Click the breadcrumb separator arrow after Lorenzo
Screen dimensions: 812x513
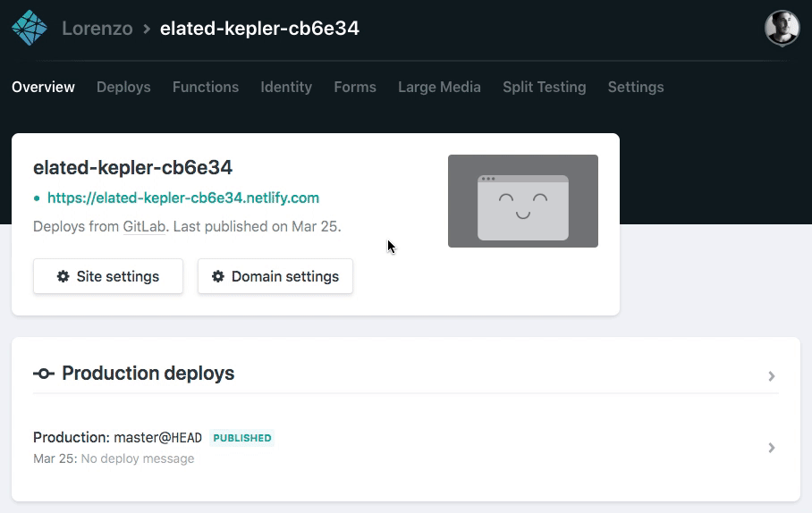click(x=147, y=29)
